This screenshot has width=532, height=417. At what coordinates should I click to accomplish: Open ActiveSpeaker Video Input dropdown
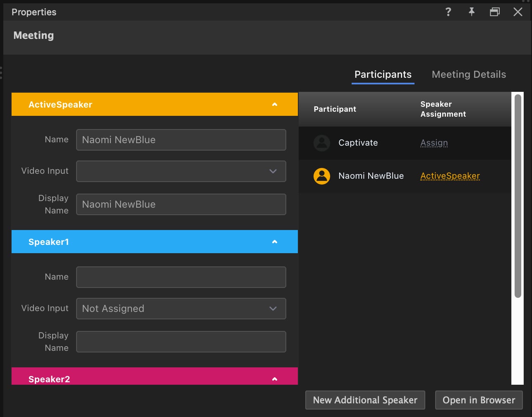click(181, 171)
